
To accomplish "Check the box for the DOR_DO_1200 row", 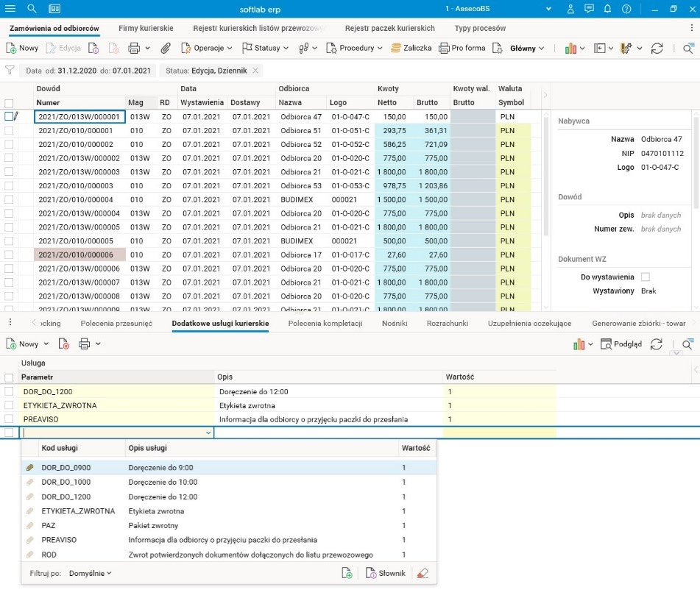I will [x=9, y=392].
